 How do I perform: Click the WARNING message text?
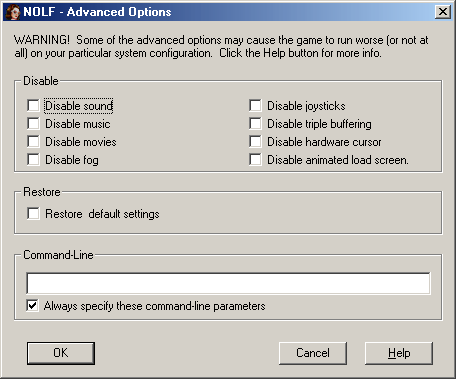point(221,46)
